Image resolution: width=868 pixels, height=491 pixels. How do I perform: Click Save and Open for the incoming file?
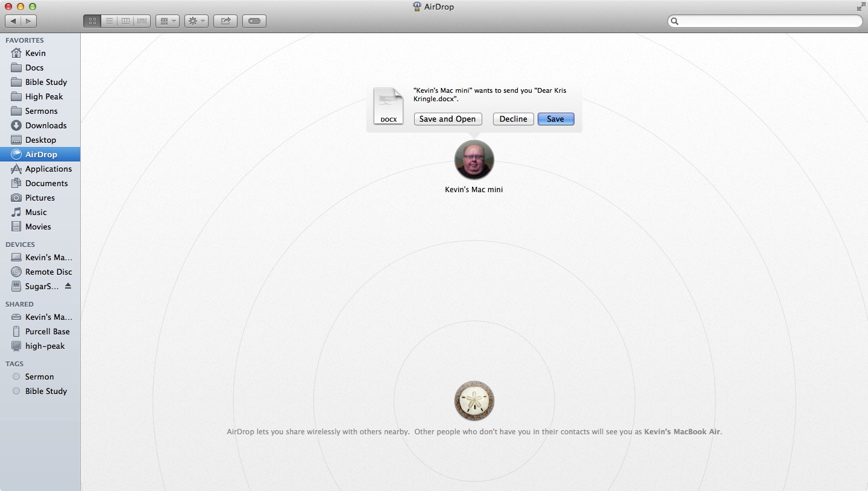(x=447, y=119)
